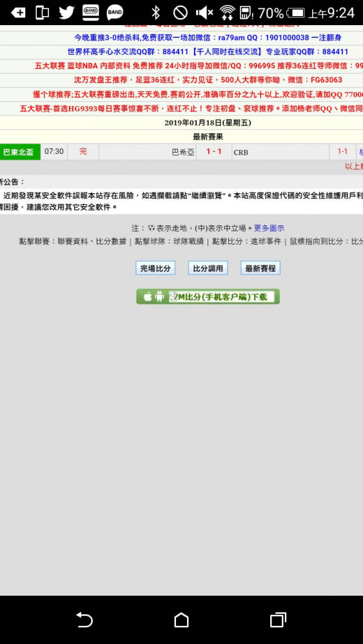Image resolution: width=363 pixels, height=644 pixels.
Task: Open the blue 今晚重推3-0绝杀料 ad link
Action: (208, 37)
